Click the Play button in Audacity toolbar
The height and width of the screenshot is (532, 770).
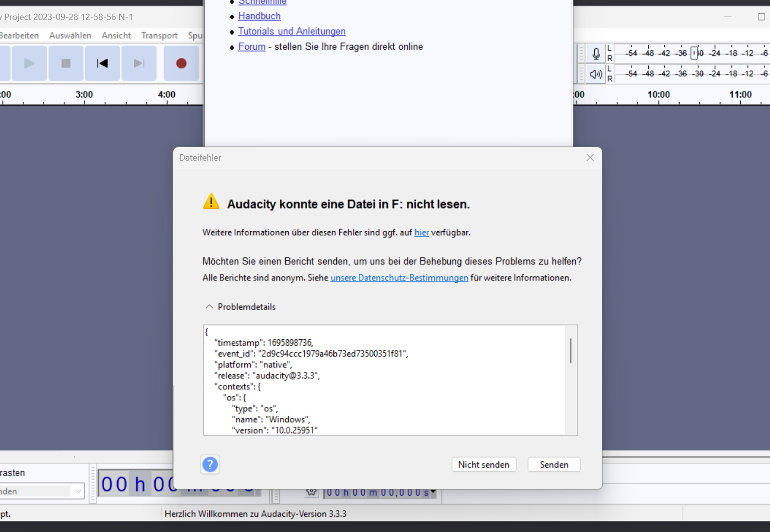29,63
